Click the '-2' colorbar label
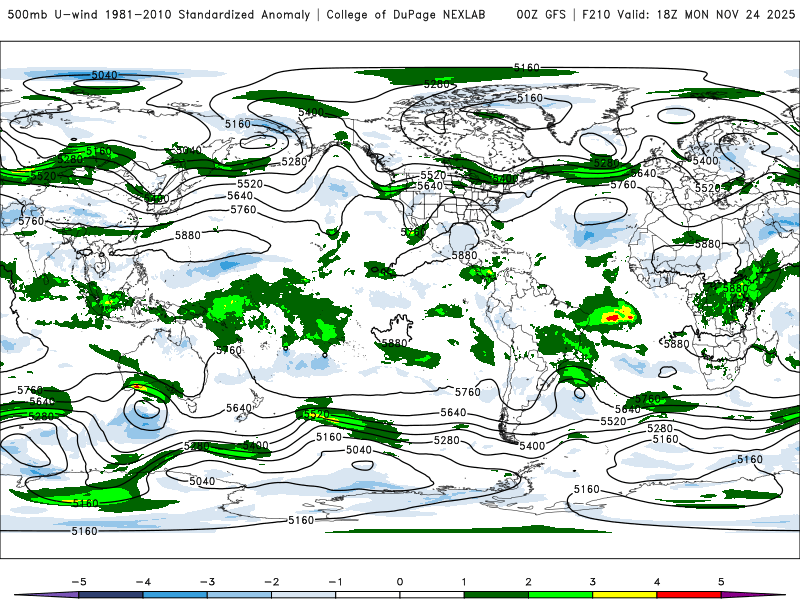800x600 pixels. 271,582
